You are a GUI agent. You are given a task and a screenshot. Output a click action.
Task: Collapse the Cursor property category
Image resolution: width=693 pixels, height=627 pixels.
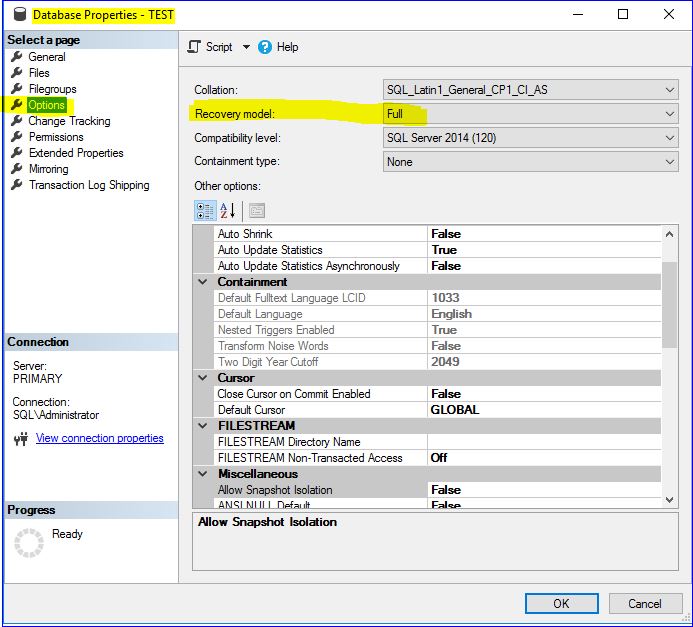coord(204,378)
